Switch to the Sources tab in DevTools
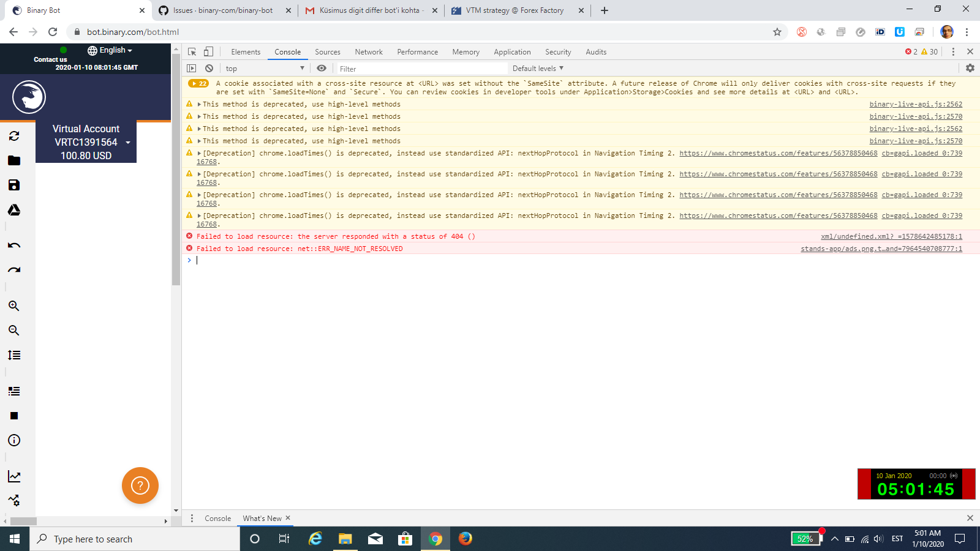The height and width of the screenshot is (551, 980). (327, 51)
